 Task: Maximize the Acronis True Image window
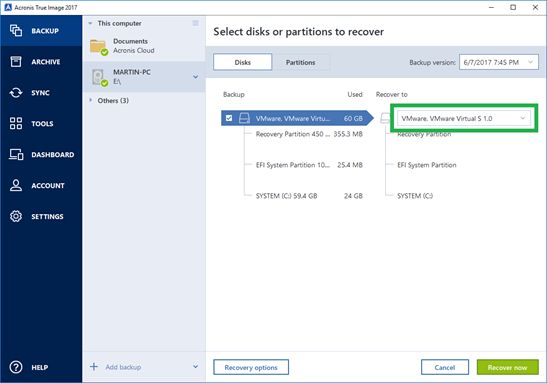513,7
